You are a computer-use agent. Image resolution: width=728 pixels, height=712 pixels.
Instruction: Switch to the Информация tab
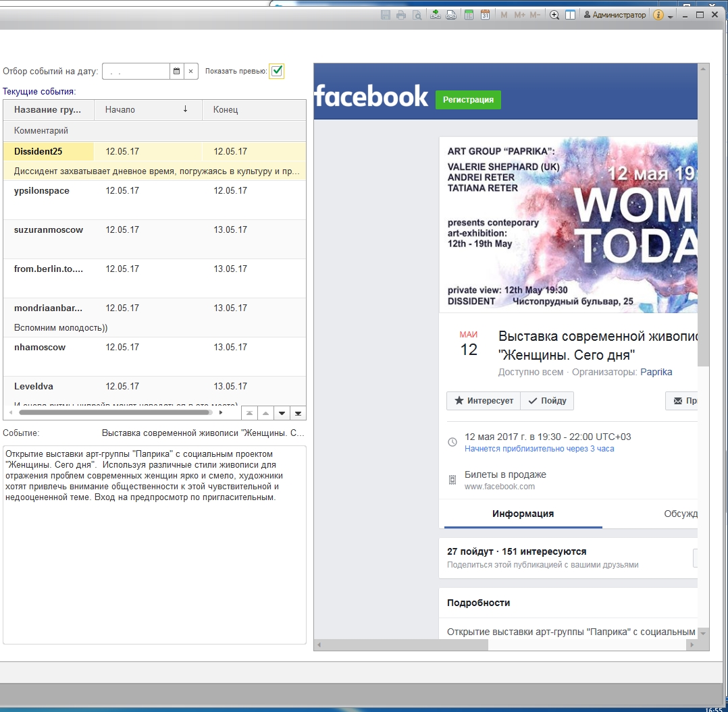[523, 514]
